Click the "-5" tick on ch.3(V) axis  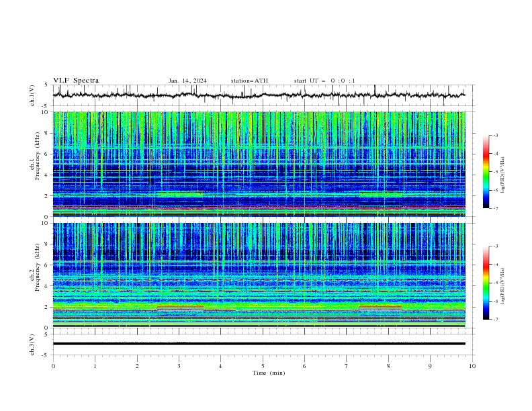tap(46, 355)
